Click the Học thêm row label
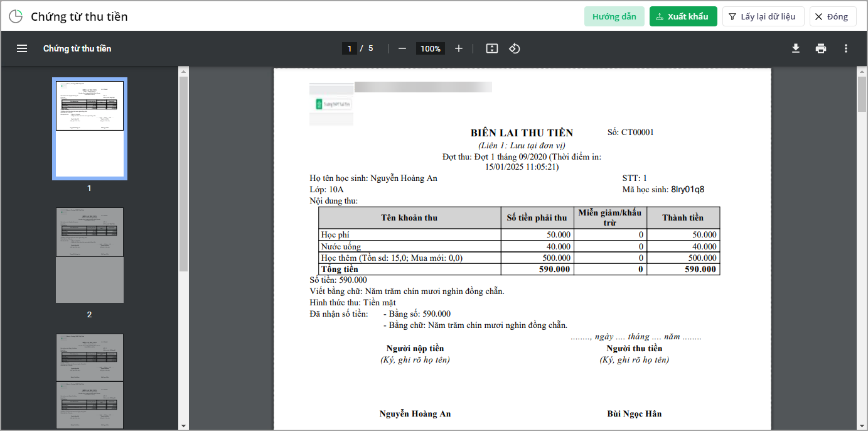This screenshot has width=868, height=431. point(392,258)
